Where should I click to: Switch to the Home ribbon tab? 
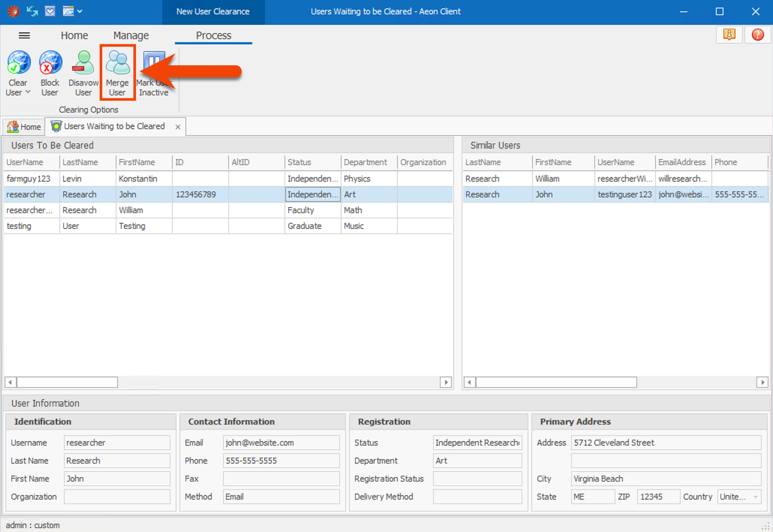(74, 35)
